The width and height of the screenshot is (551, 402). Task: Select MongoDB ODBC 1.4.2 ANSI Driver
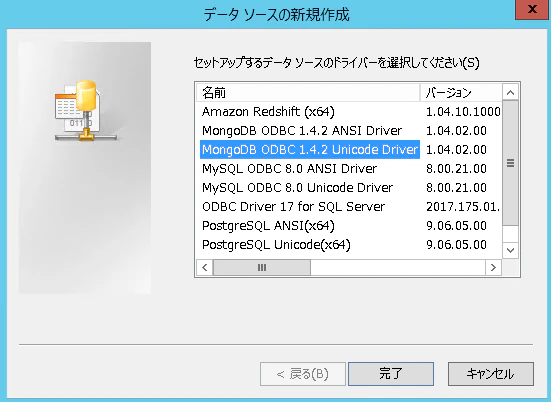pos(302,131)
